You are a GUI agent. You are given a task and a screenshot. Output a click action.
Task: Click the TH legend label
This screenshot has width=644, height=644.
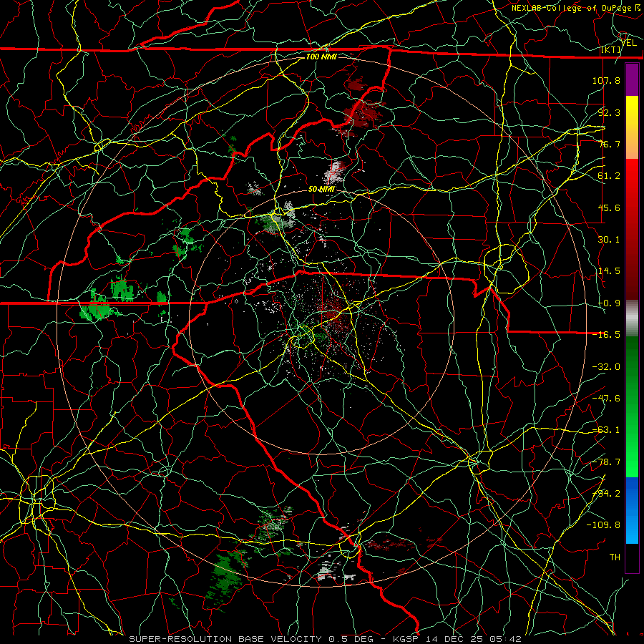point(615,557)
